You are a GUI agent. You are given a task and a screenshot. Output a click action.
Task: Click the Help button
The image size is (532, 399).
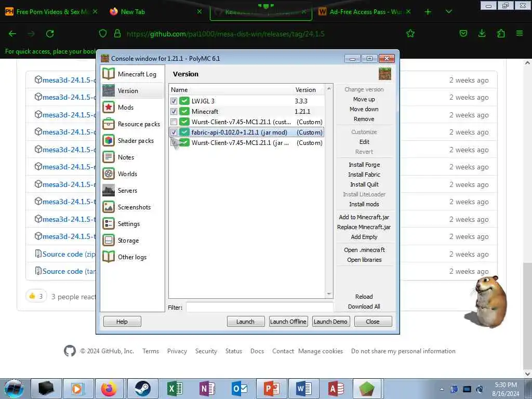[122, 321]
